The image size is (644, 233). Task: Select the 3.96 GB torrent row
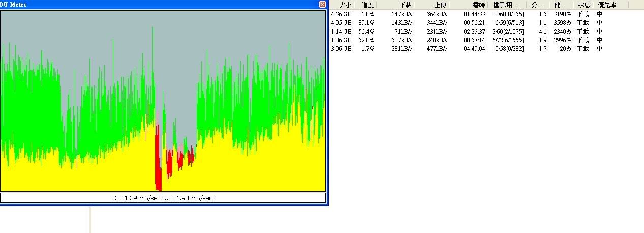click(341, 49)
